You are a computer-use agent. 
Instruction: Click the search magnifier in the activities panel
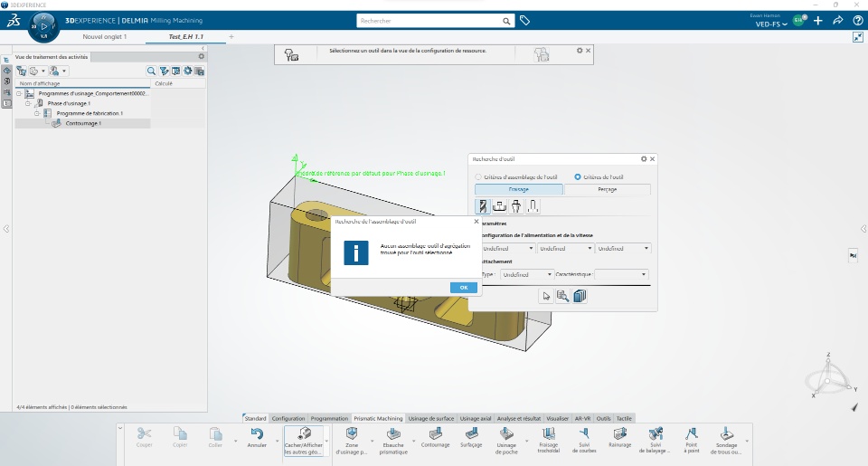(x=151, y=71)
